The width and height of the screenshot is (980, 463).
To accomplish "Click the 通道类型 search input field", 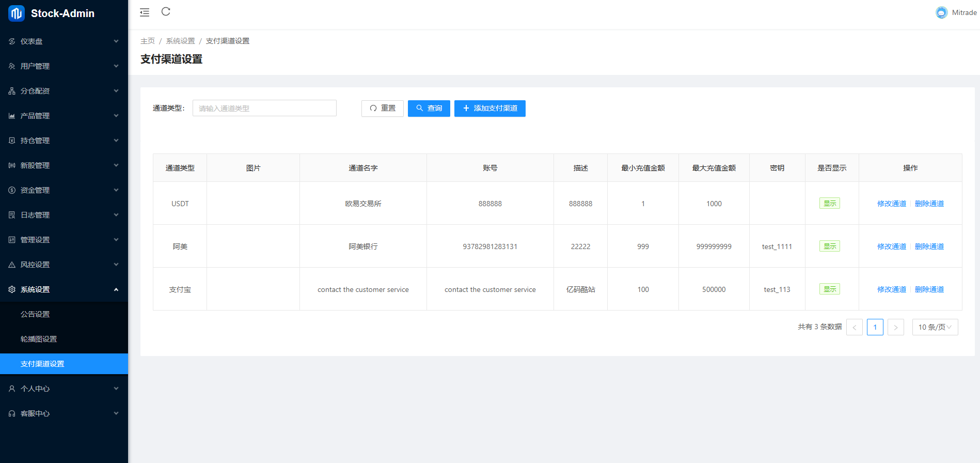I will coord(264,109).
